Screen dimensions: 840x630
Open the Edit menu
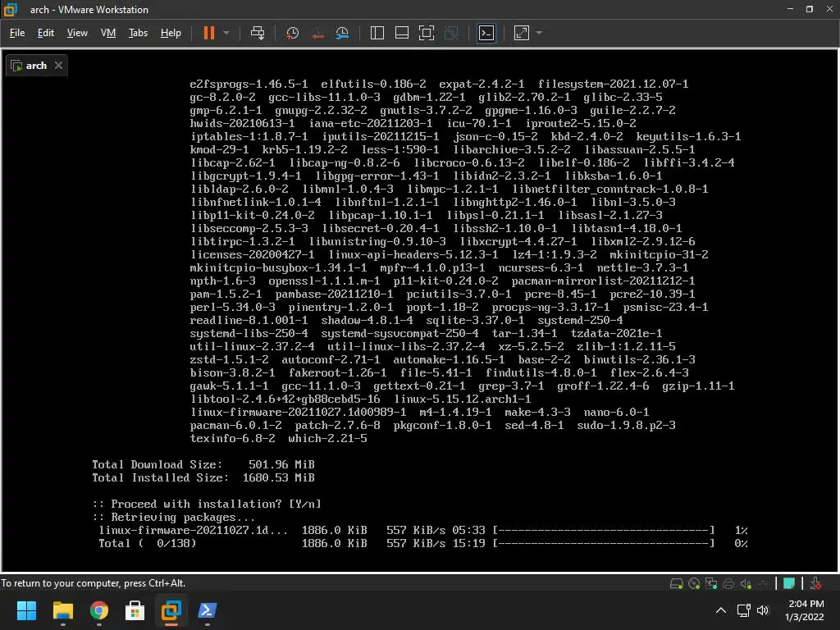click(x=46, y=33)
